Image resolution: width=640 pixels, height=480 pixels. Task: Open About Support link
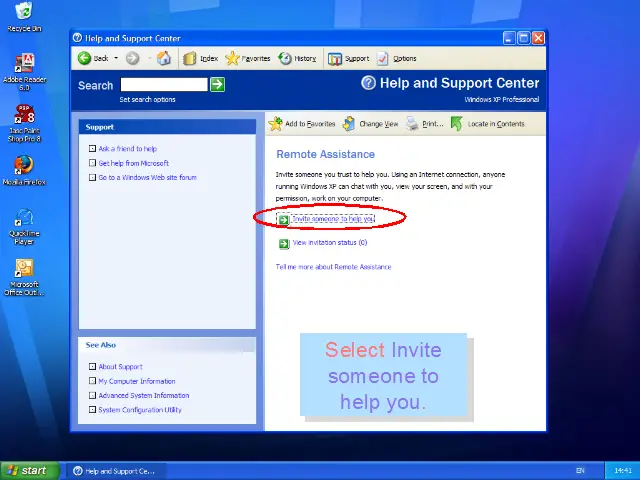pyautogui.click(x=120, y=367)
